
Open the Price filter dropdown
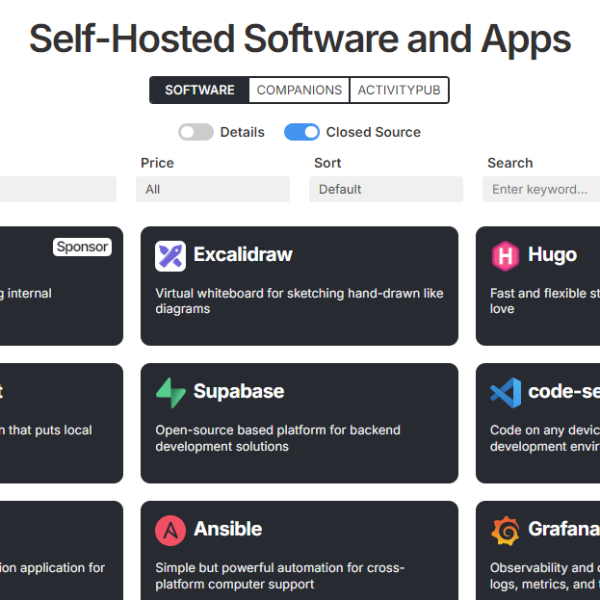pos(213,189)
